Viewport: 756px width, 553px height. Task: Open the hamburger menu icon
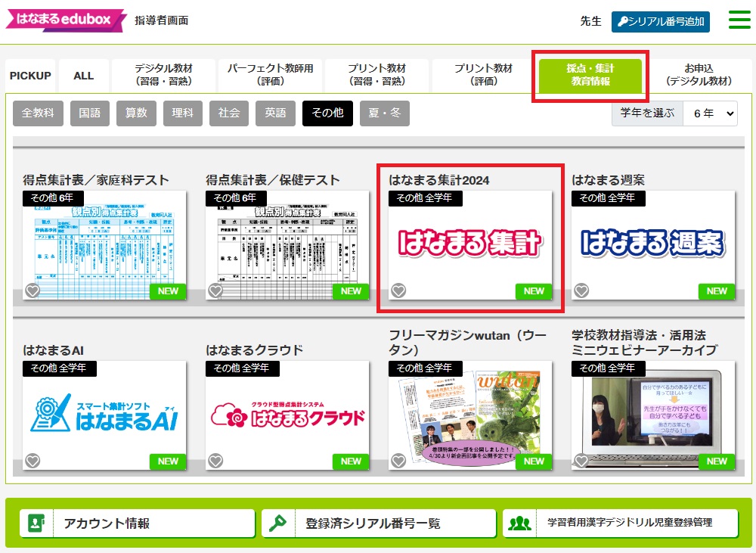[x=739, y=20]
